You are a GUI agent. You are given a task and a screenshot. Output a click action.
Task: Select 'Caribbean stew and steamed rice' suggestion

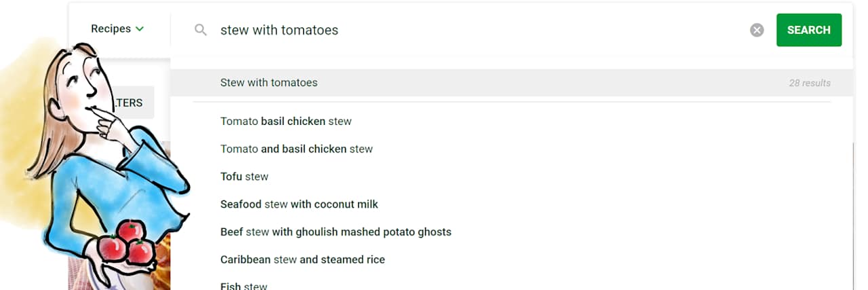point(302,259)
